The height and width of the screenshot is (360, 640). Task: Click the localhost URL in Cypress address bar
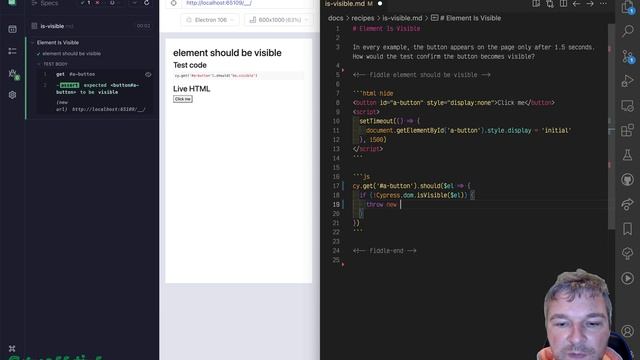point(219,3)
